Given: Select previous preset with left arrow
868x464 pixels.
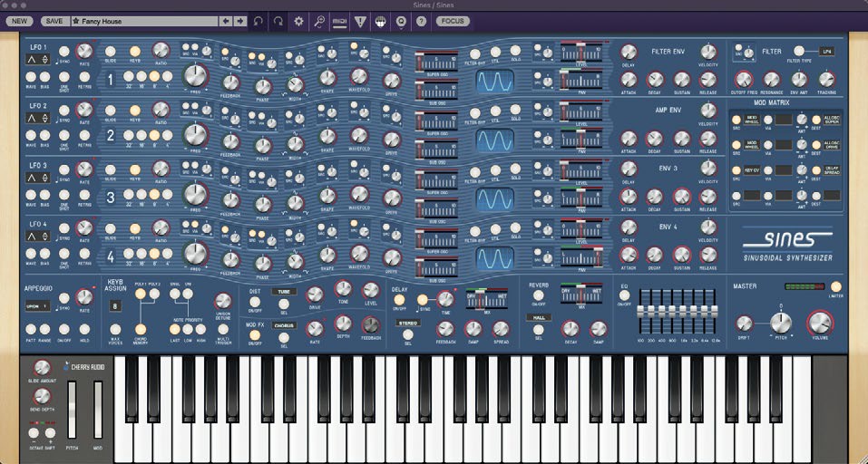Looking at the screenshot, I should point(226,21).
